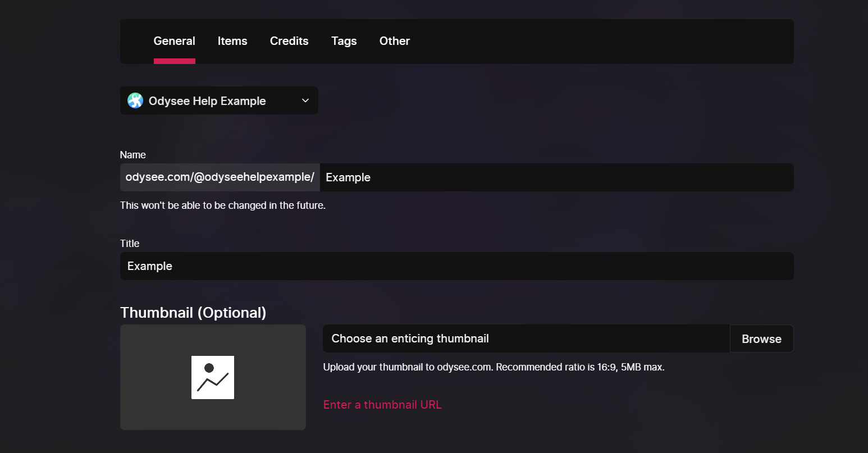Expand the channel selector chevron arrow
Image resolution: width=868 pixels, height=453 pixels.
tap(305, 100)
